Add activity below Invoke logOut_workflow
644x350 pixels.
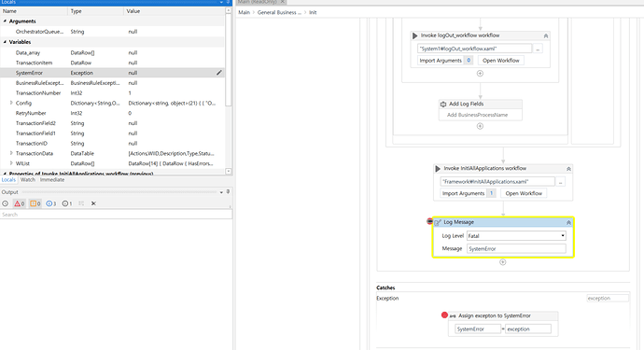480,74
